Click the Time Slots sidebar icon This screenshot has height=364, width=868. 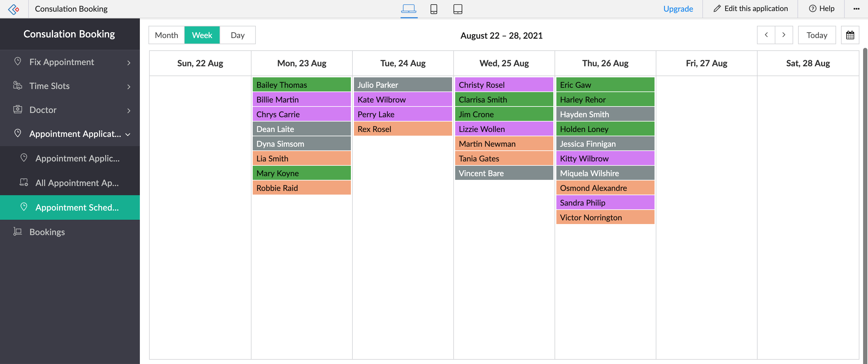pyautogui.click(x=17, y=85)
